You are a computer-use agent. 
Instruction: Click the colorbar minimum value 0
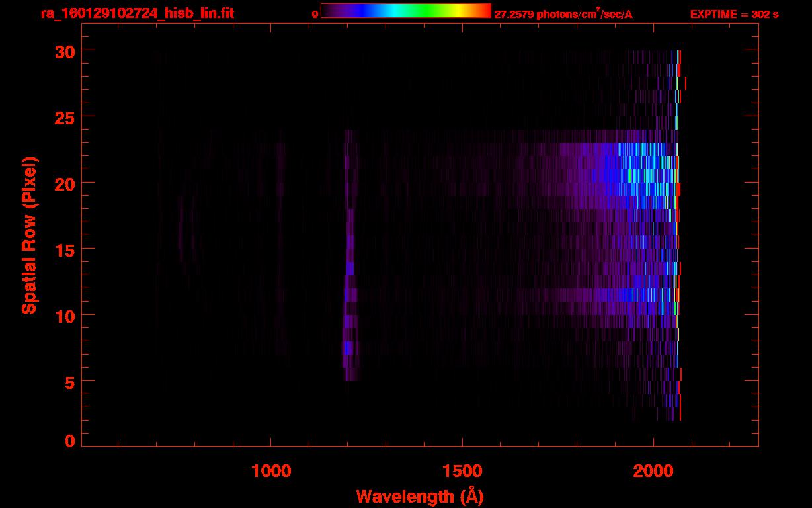(315, 14)
